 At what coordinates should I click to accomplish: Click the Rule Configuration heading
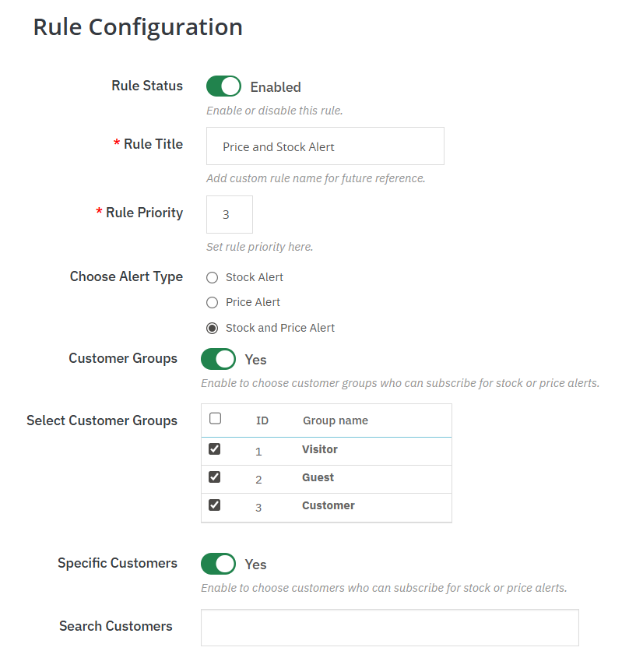coord(138,27)
